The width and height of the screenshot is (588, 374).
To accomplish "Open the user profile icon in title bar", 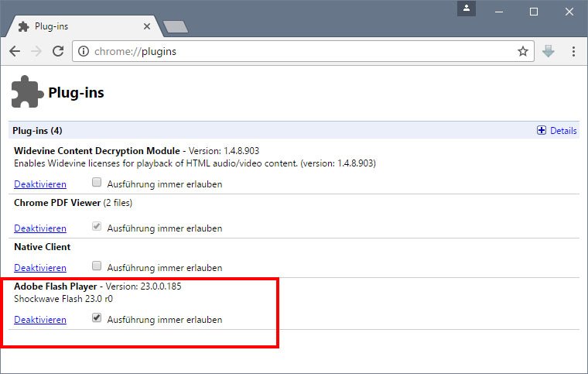I will click(x=466, y=9).
